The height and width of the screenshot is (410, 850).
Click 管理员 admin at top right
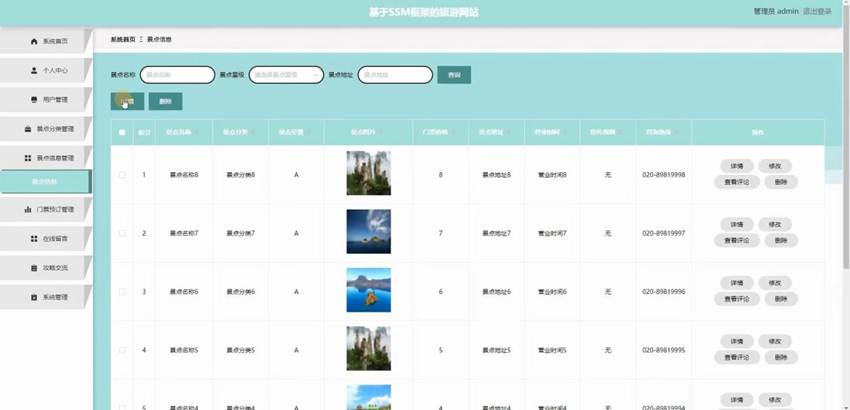click(776, 11)
